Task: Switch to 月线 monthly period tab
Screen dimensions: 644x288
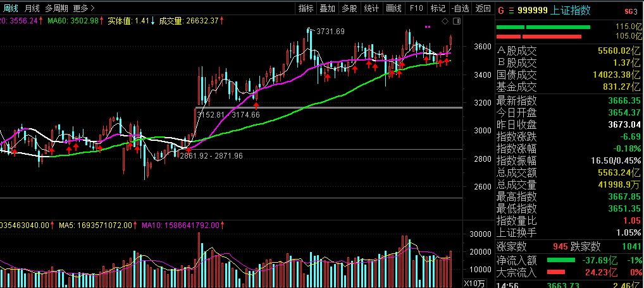Action: tap(32, 8)
